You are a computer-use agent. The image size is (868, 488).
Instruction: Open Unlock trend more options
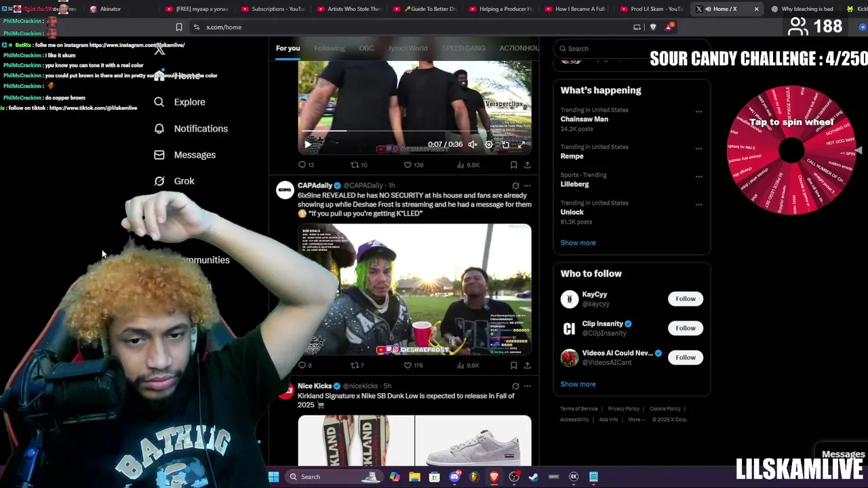click(x=698, y=205)
